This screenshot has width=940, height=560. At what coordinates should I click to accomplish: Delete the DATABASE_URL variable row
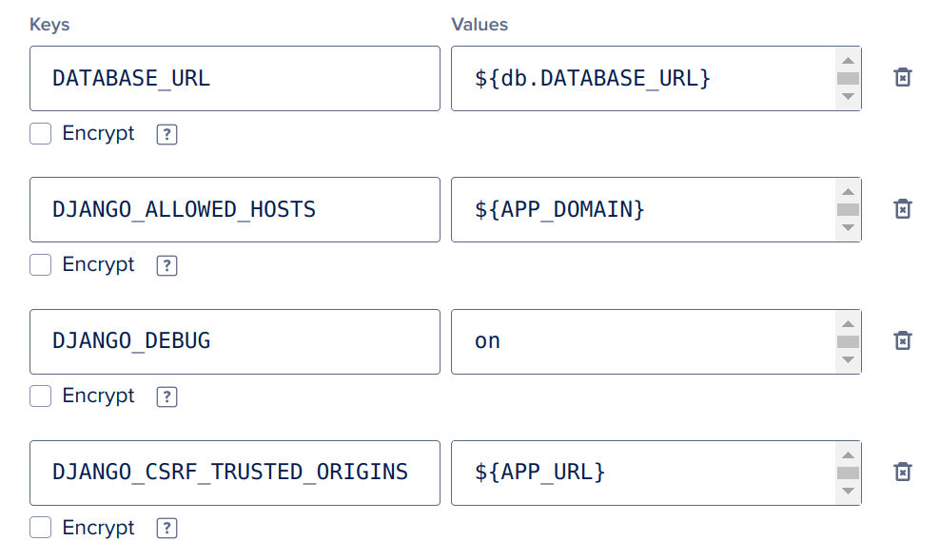tap(902, 78)
